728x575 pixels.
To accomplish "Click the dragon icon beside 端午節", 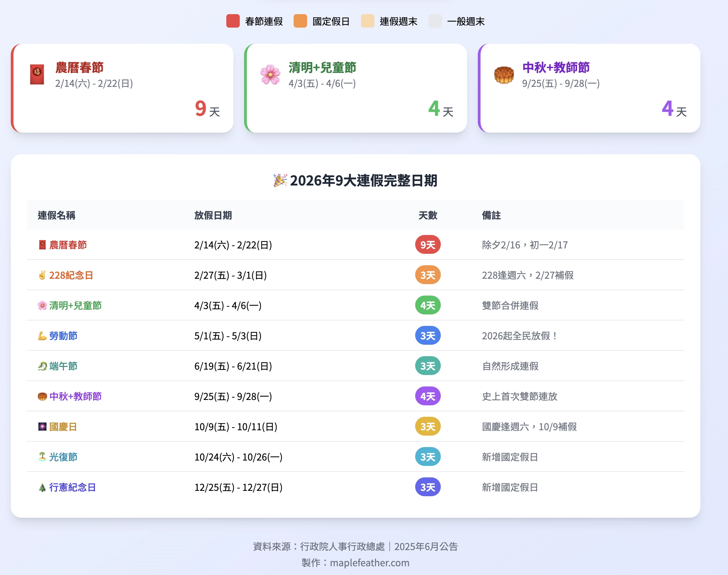I will click(x=42, y=366).
